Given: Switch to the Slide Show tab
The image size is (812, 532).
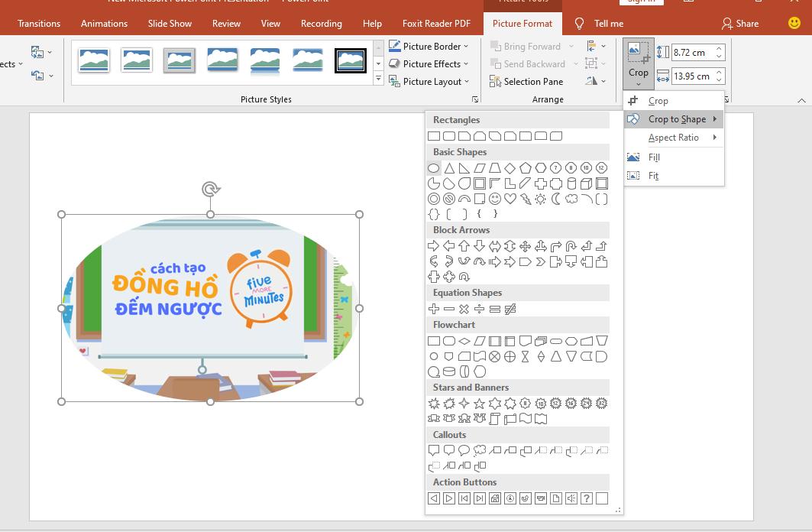Looking at the screenshot, I should pyautogui.click(x=170, y=24).
